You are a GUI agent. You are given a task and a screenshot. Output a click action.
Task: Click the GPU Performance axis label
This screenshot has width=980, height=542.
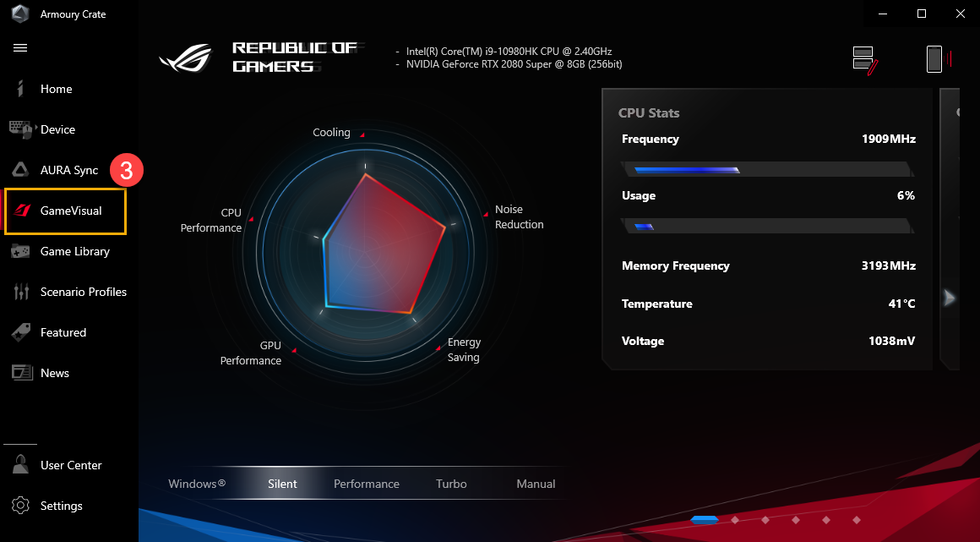[251, 353]
